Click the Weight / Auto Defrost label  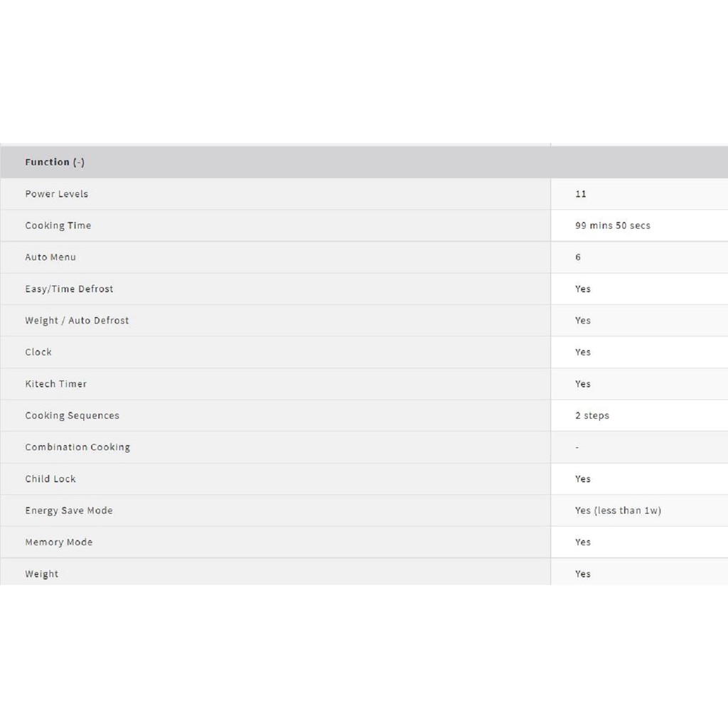tap(77, 321)
